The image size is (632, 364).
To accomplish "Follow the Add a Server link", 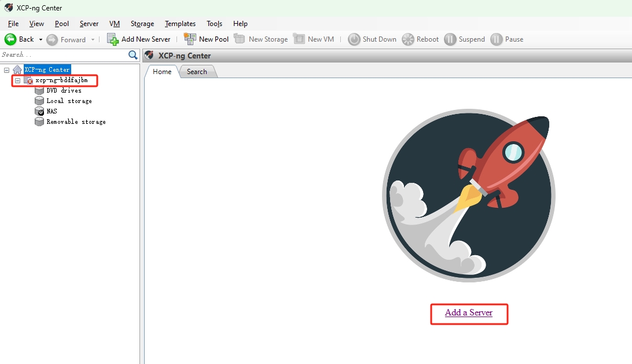I will pos(469,312).
